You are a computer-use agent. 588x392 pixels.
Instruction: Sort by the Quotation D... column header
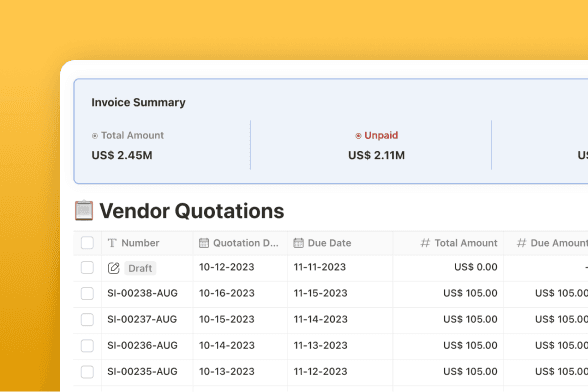pos(240,243)
